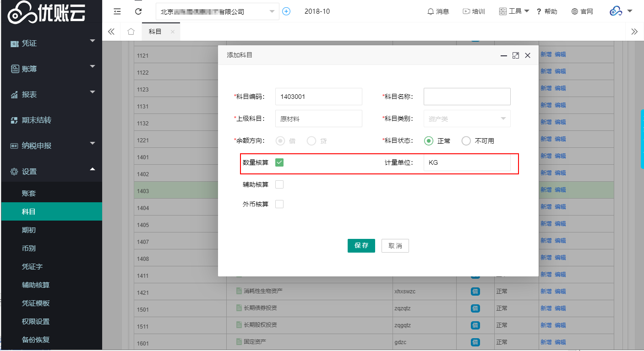Screen dimensions: 644x351
Task: Select 不可用 status radio button
Action: [x=466, y=141]
